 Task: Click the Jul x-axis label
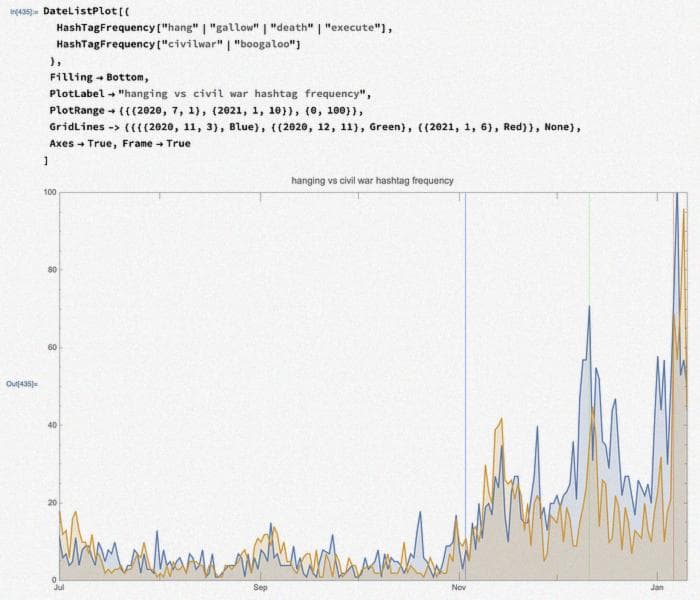pos(58,587)
